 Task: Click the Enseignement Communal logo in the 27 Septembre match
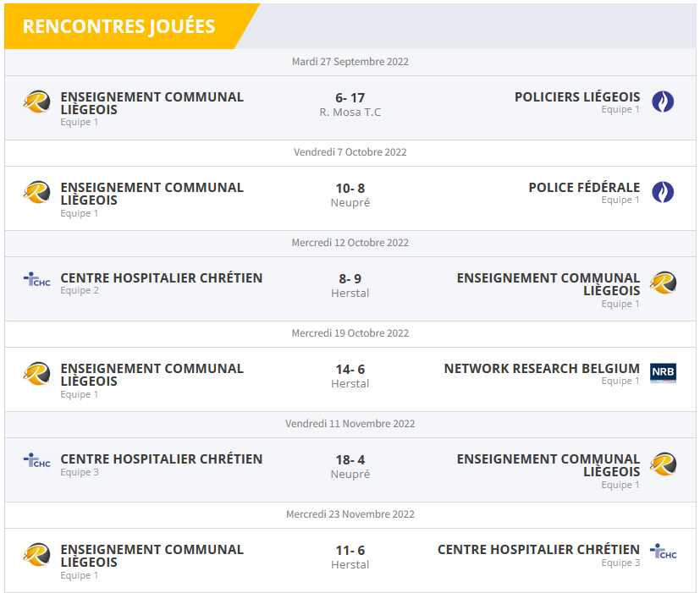pyautogui.click(x=36, y=102)
